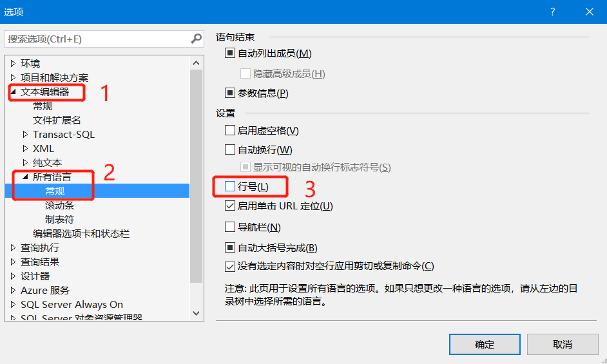Enable 启用虚空格(V) checkbox

[230, 130]
